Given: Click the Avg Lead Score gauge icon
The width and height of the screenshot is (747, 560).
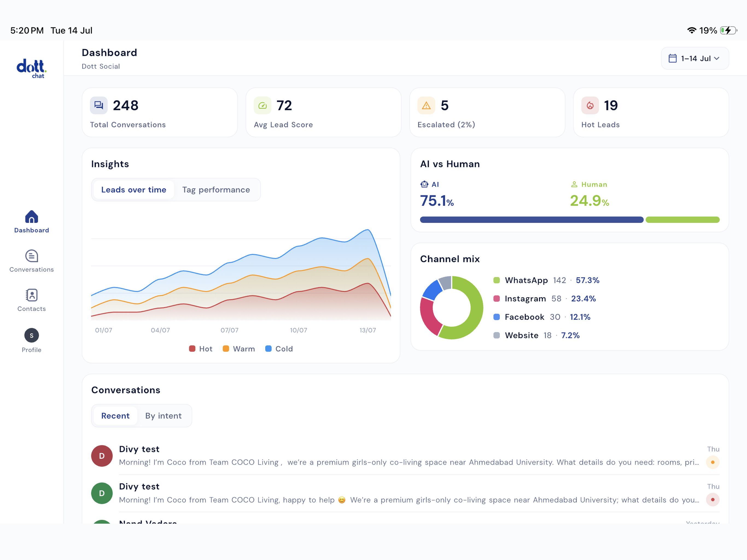Looking at the screenshot, I should pos(262,105).
